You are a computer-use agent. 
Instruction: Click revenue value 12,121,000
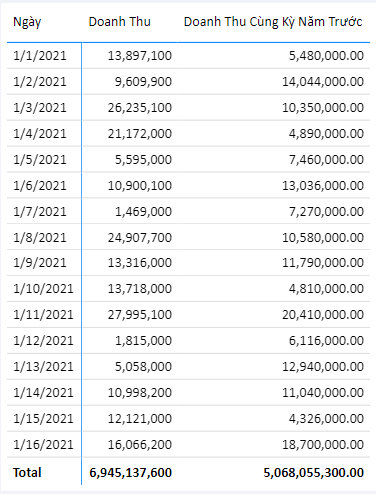(140, 419)
